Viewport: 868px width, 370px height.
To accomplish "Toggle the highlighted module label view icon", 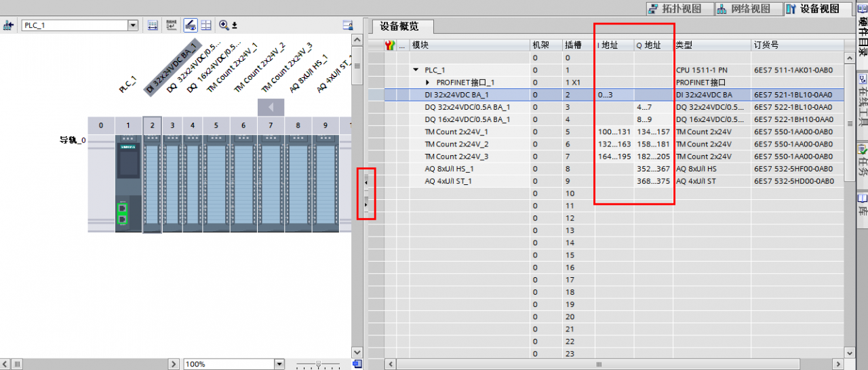I will 191,25.
